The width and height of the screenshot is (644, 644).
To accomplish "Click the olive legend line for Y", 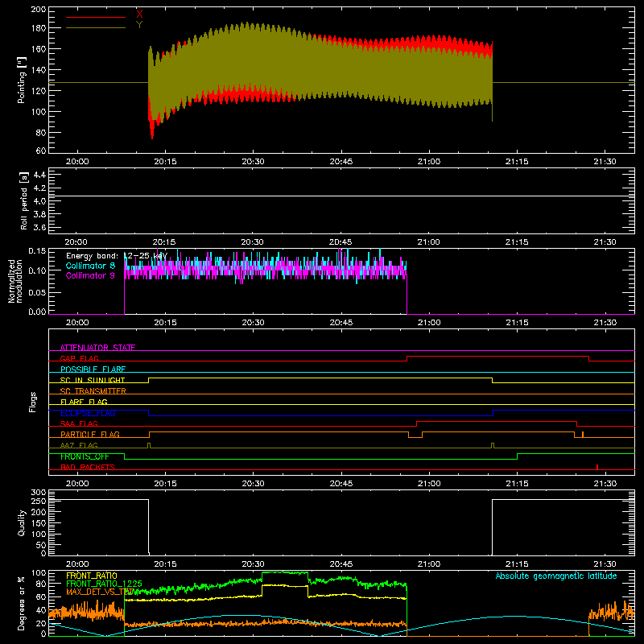I will point(96,27).
